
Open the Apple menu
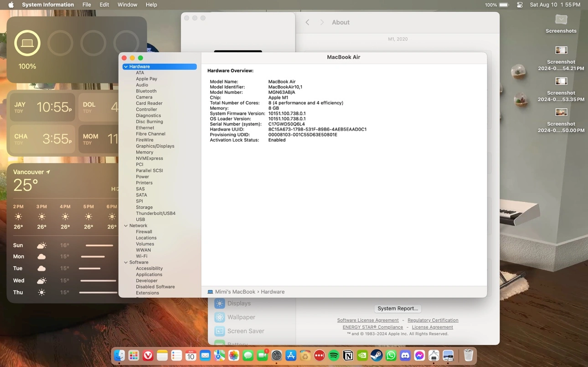(x=11, y=5)
